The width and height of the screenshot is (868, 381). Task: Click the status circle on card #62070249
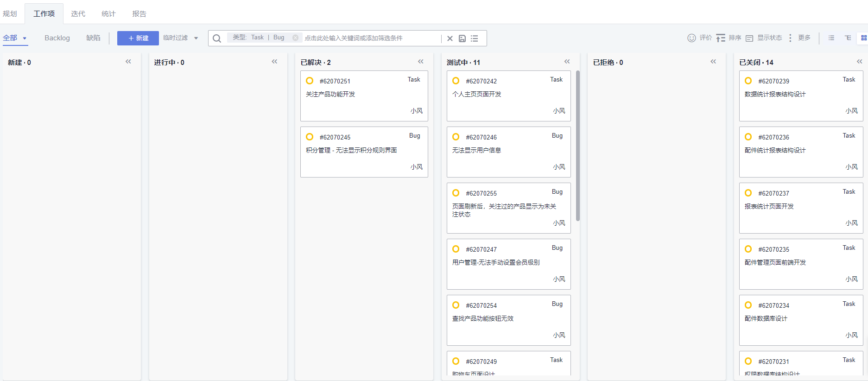[x=456, y=361]
